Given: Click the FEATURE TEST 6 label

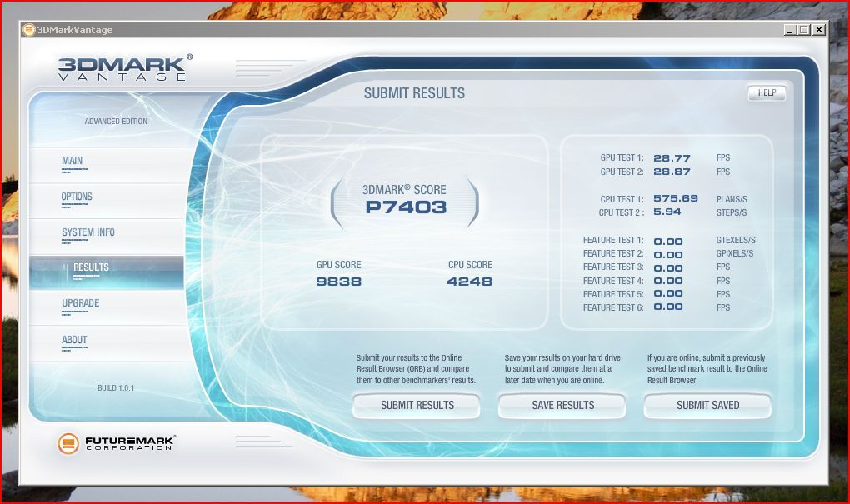Looking at the screenshot, I should (x=613, y=308).
